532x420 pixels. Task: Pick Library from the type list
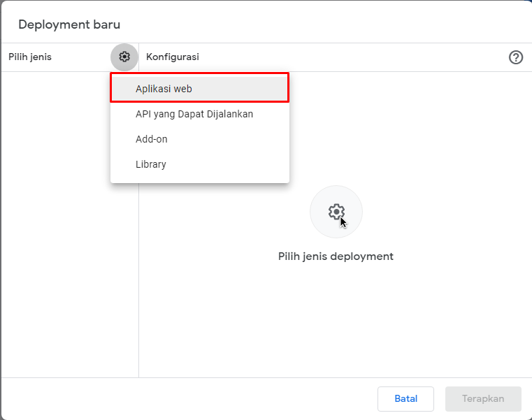[x=199, y=164]
